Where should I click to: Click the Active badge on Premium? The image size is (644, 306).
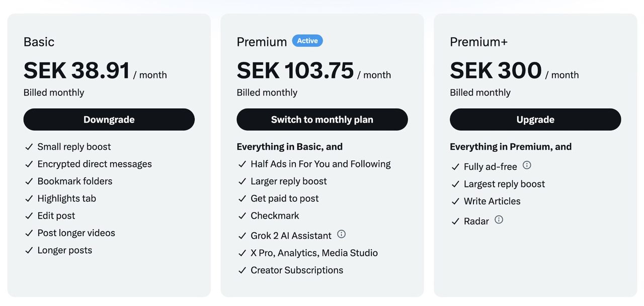(307, 41)
